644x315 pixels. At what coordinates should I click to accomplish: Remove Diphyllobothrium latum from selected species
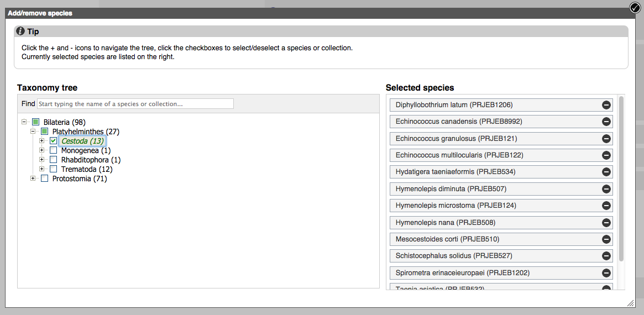click(606, 105)
